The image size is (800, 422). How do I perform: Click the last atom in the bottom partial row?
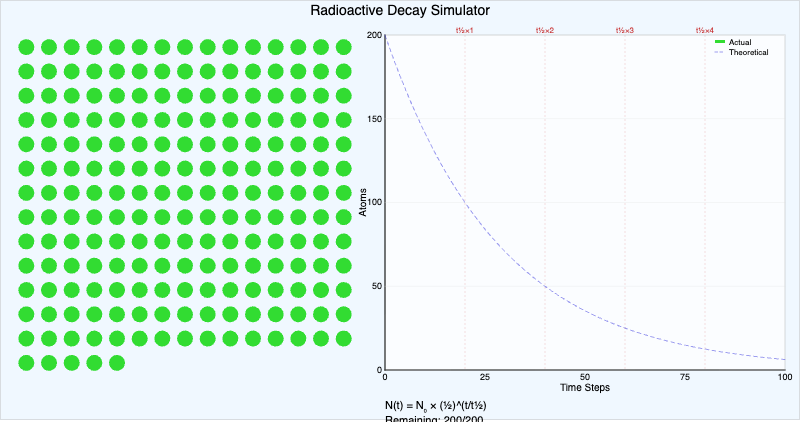click(x=117, y=362)
